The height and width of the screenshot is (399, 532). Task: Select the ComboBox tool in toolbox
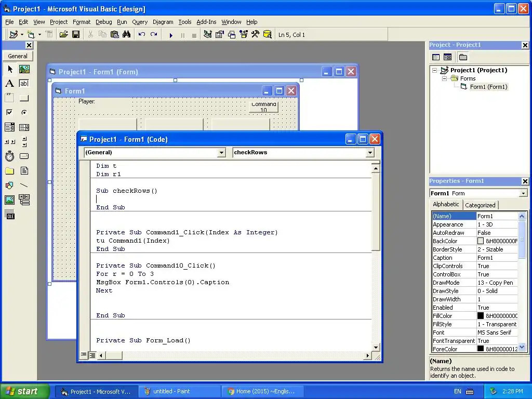10,127
